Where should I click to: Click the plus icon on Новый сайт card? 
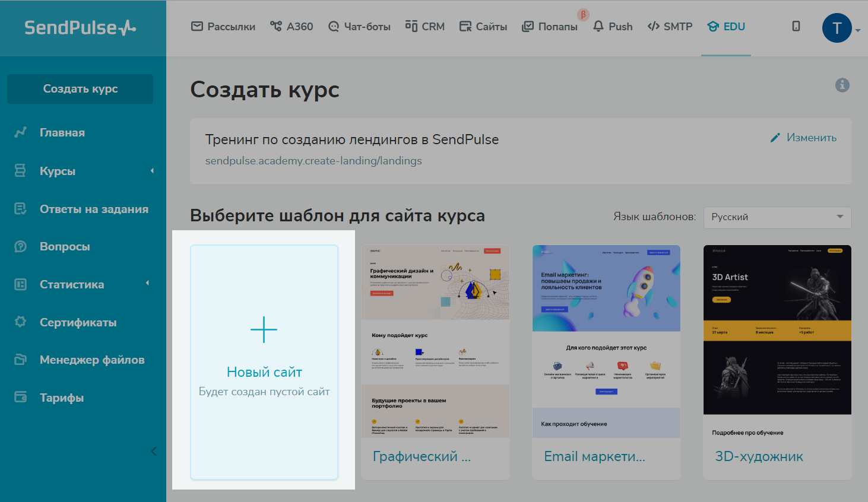(264, 330)
